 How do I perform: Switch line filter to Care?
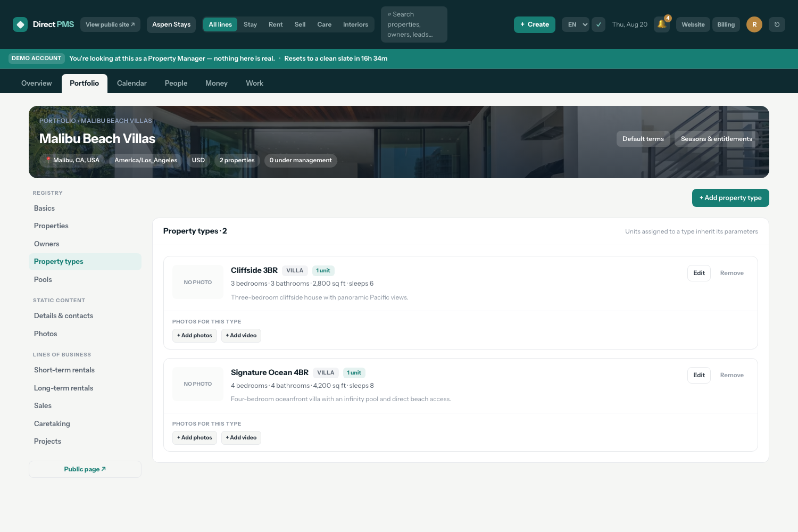tap(325, 24)
